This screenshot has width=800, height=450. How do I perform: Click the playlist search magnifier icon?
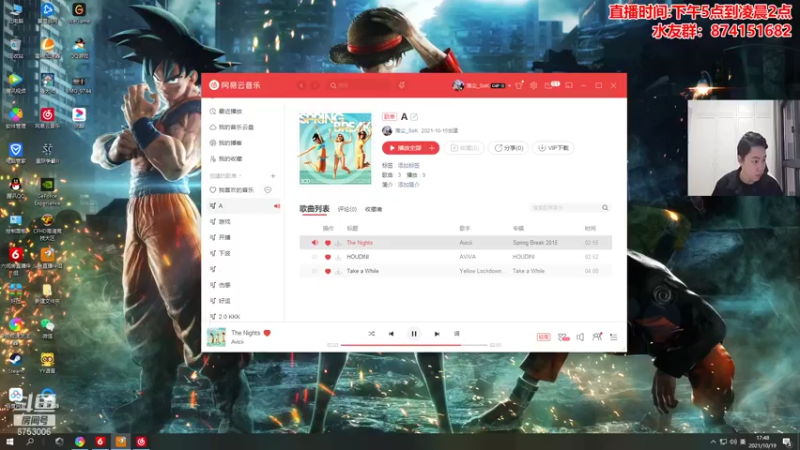tap(605, 208)
